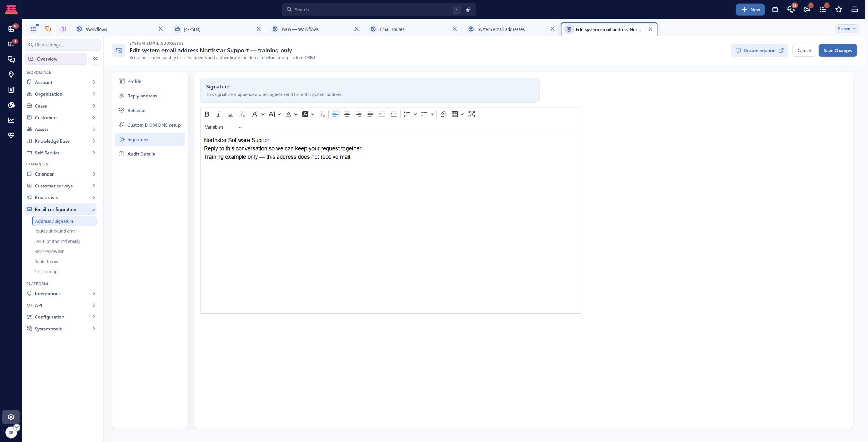Open the Custom DKIM DNS setup section

click(150, 125)
